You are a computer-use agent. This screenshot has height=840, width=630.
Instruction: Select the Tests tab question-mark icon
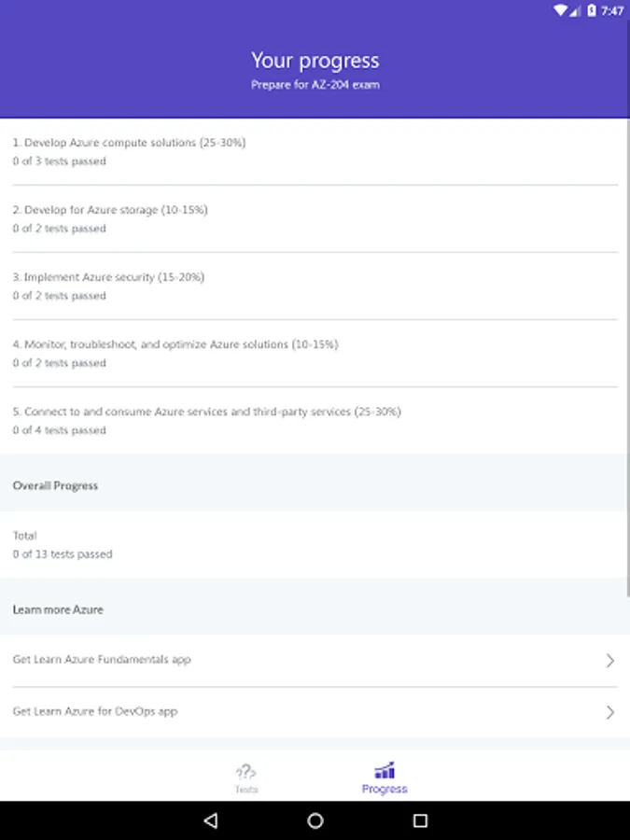(245, 772)
